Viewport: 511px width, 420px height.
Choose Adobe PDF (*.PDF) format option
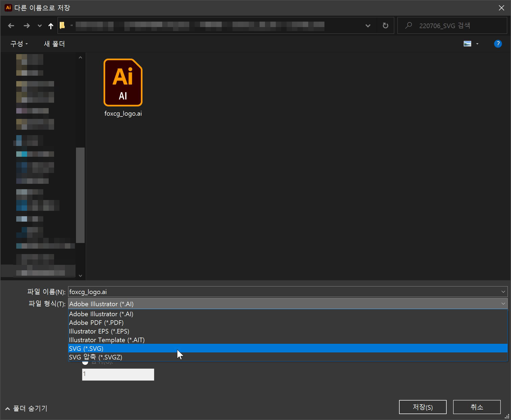(x=288, y=323)
